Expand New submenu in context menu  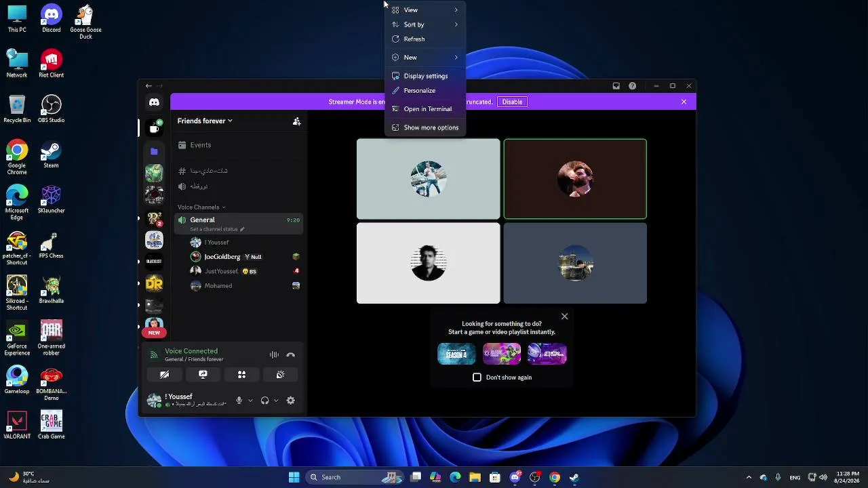pyautogui.click(x=425, y=58)
